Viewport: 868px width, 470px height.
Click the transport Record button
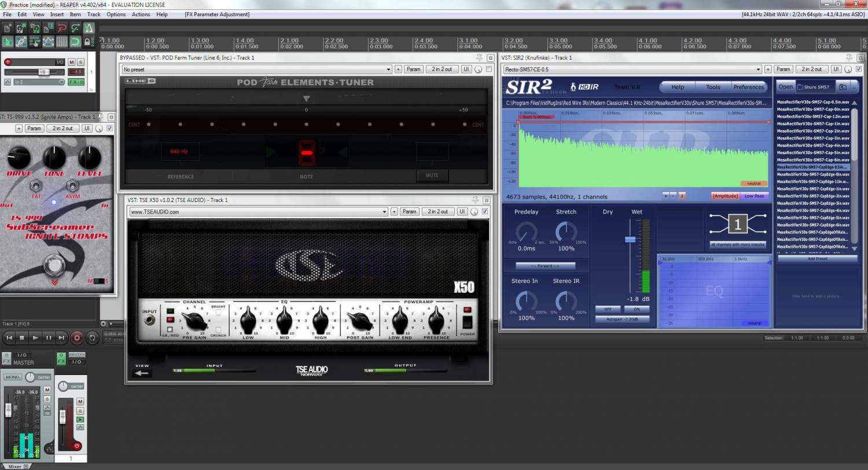[x=76, y=337]
